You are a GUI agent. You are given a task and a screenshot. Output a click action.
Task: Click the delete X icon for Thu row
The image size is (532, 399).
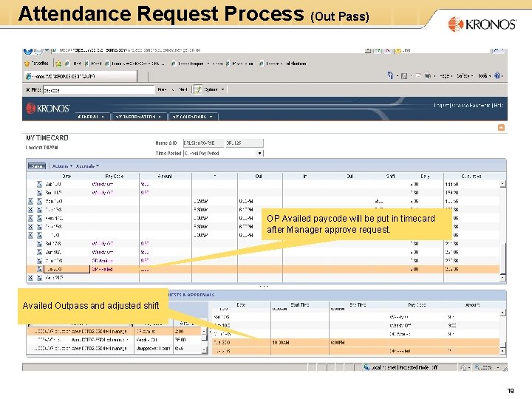click(30, 227)
